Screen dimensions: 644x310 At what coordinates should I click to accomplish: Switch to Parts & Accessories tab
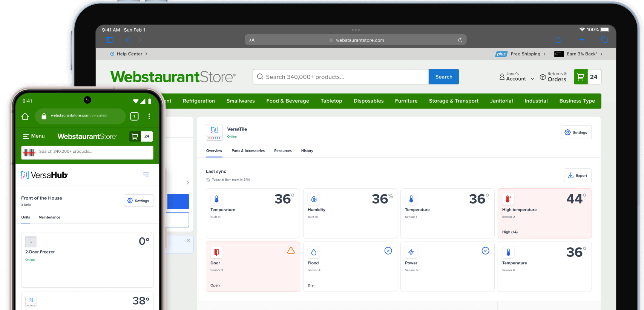[248, 151]
